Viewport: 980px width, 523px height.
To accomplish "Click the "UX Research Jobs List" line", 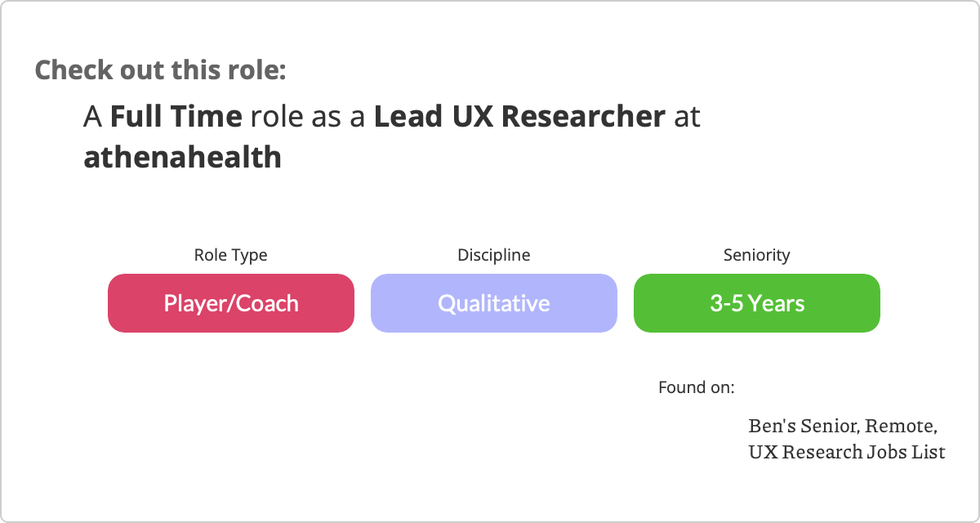I will 847,451.
